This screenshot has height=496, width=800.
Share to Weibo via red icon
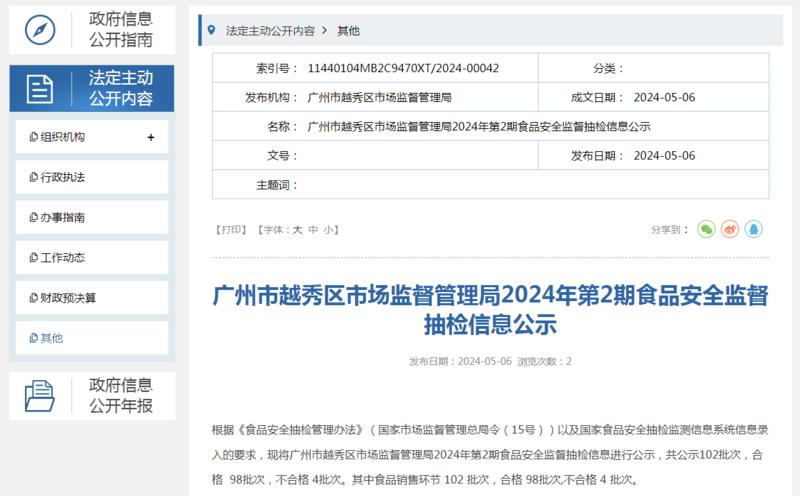[x=730, y=230]
